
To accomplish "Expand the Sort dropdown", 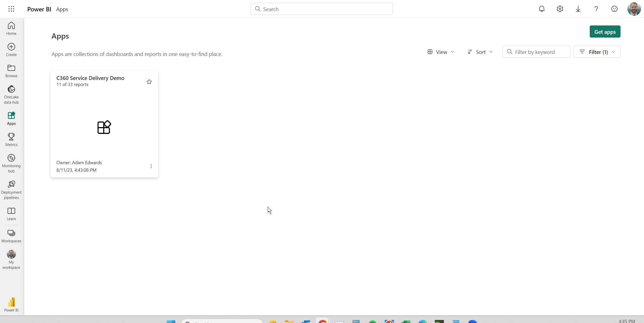I will coord(480,52).
